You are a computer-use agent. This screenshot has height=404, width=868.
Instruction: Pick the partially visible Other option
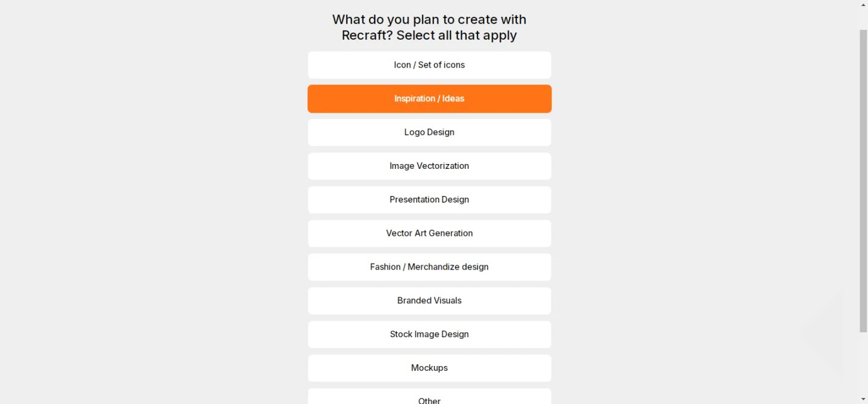pos(429,398)
